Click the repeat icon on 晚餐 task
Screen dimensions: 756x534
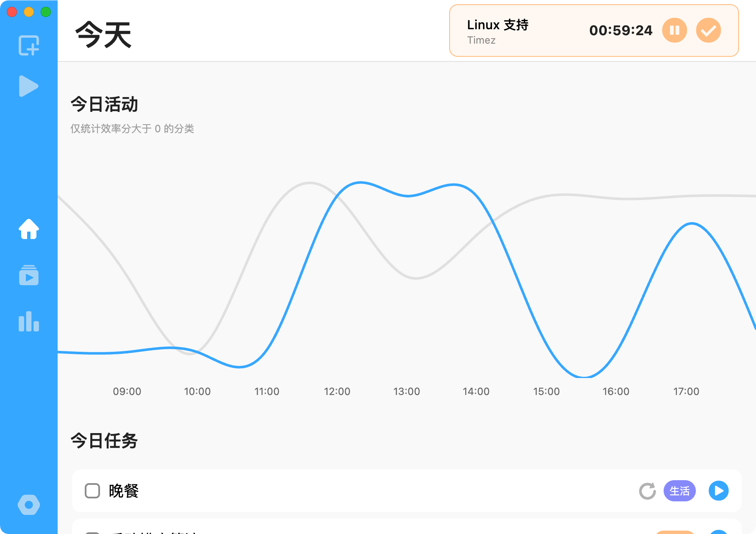tap(648, 491)
